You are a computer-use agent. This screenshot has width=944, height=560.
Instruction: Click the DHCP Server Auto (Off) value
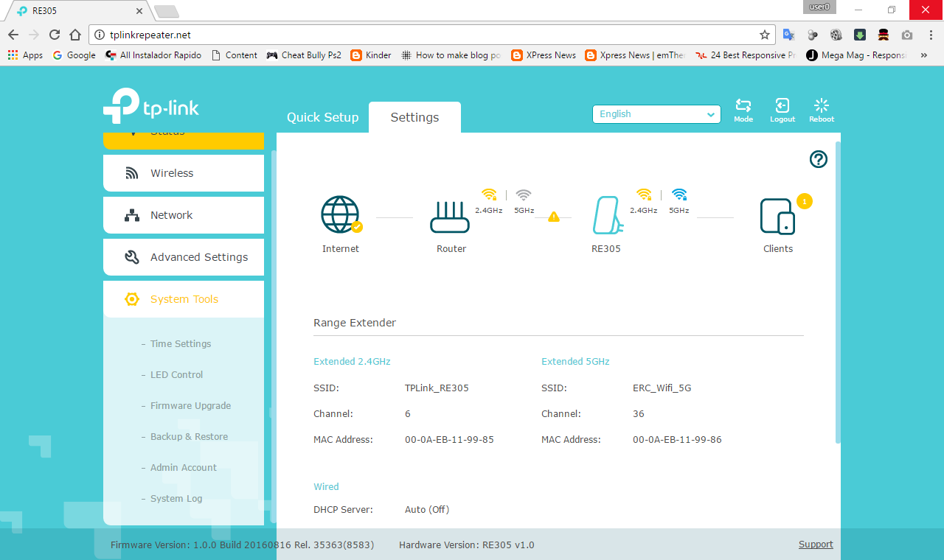(x=427, y=509)
